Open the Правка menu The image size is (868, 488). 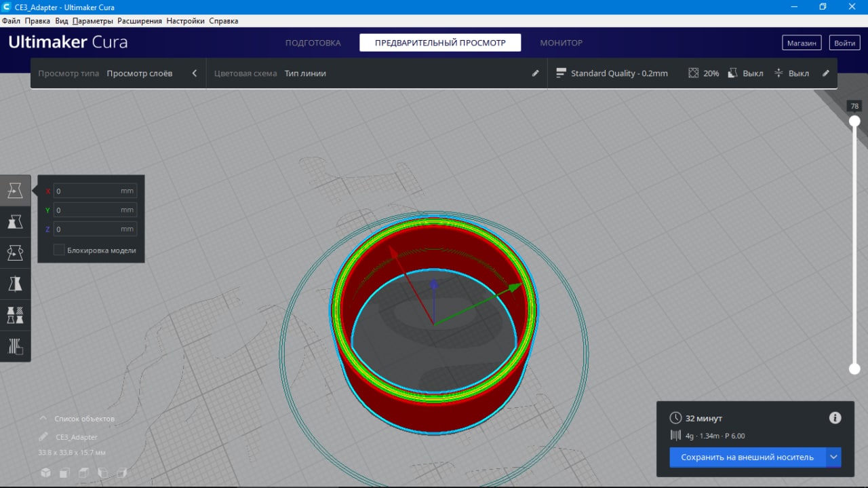coord(37,21)
